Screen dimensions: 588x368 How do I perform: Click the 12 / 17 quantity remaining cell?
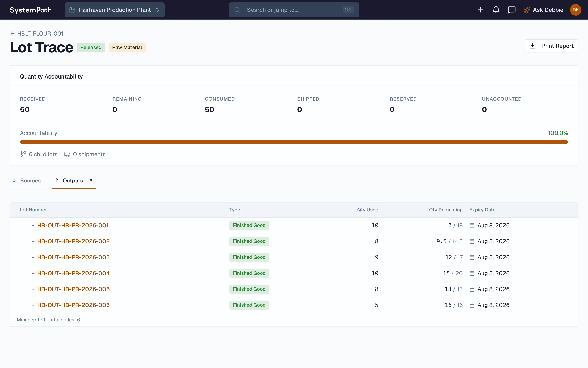pyautogui.click(x=454, y=257)
